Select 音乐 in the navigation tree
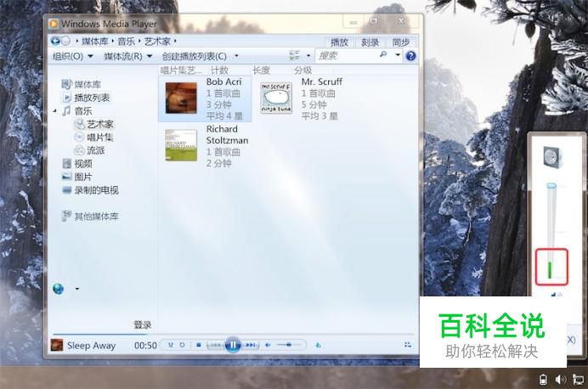The image size is (588, 389). (76, 111)
